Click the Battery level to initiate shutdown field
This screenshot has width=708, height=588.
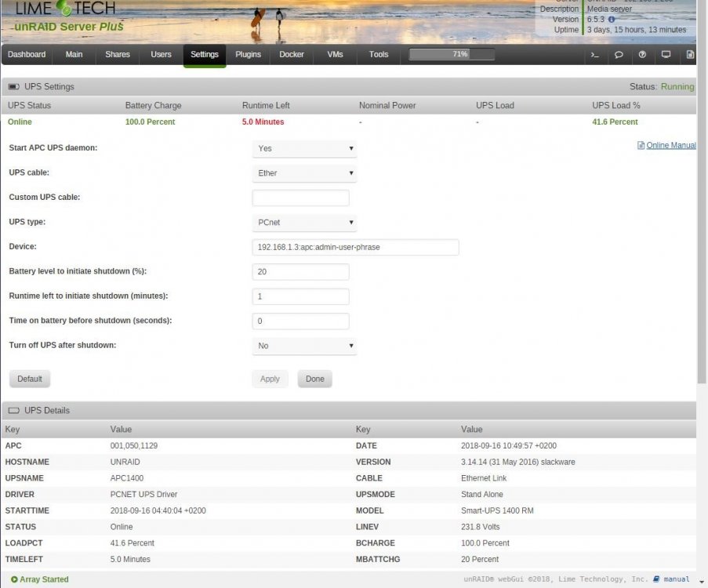point(301,272)
